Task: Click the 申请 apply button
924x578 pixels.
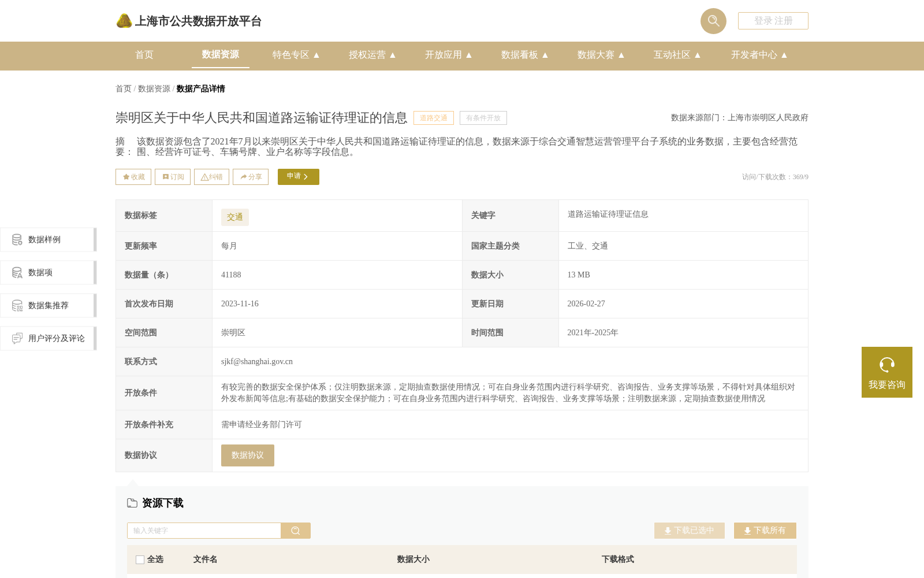Action: click(299, 177)
